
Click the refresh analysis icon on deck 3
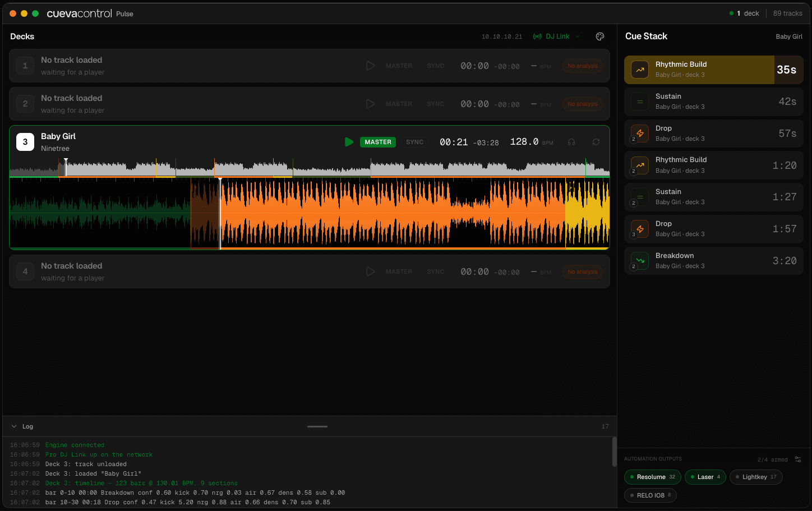tap(596, 142)
